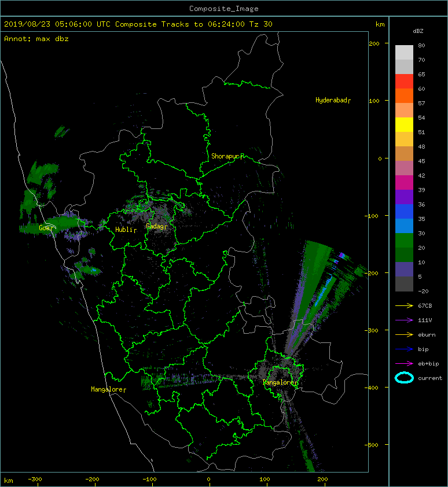Screen dimensions: 448x487
Task: Click the yellow 54 dBZ color swatch
Action: click(x=404, y=125)
